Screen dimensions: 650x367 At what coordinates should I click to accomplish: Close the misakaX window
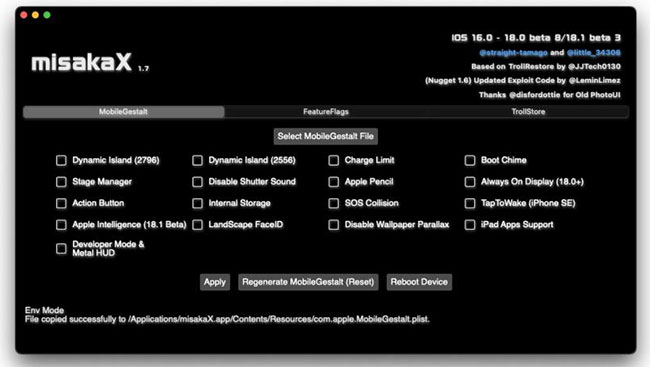24,15
